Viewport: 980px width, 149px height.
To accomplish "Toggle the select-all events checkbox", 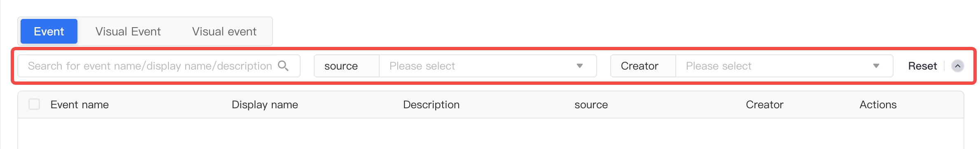I will [x=34, y=105].
